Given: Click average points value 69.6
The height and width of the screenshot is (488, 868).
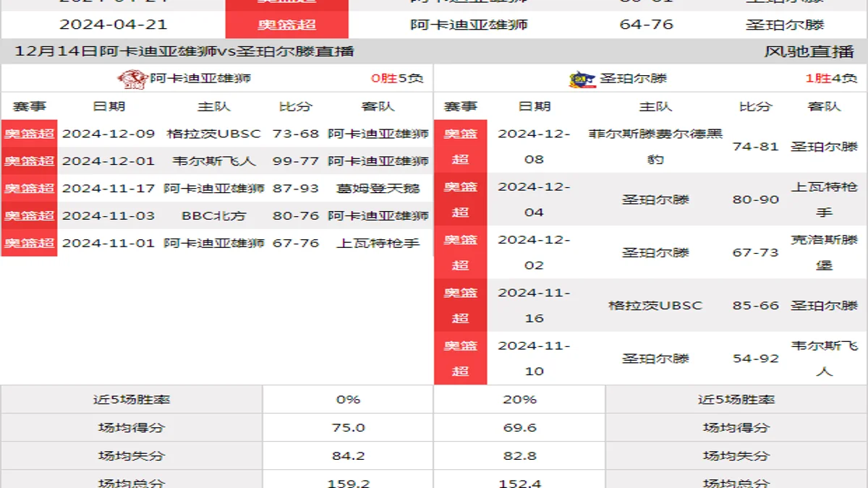Looking at the screenshot, I should pos(519,427).
